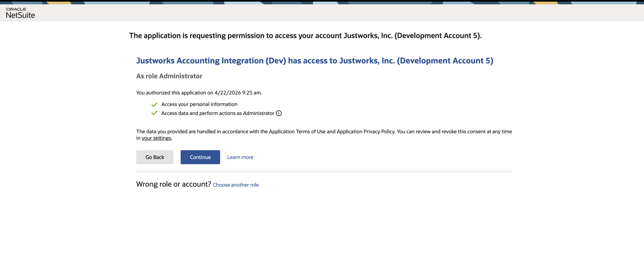Click 'Access data and perform actions as Administrator'

[218, 113]
